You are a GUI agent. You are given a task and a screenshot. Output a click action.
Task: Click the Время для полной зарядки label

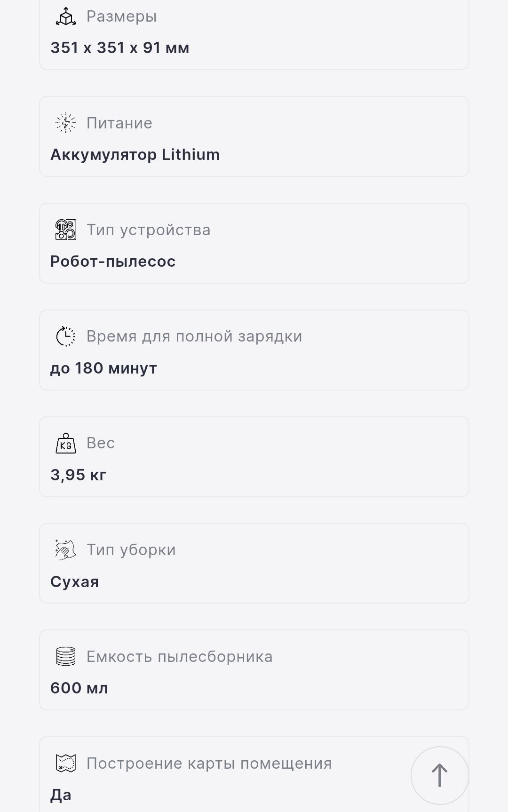[194, 336]
